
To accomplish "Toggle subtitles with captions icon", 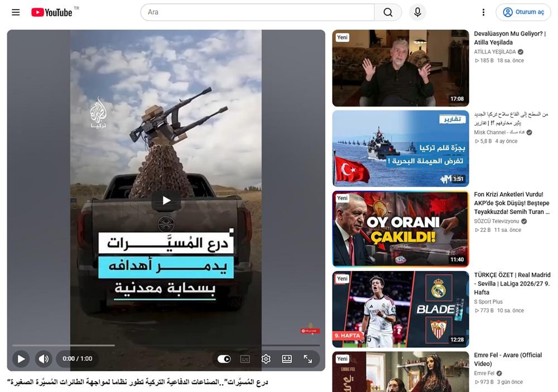I will coord(245,359).
